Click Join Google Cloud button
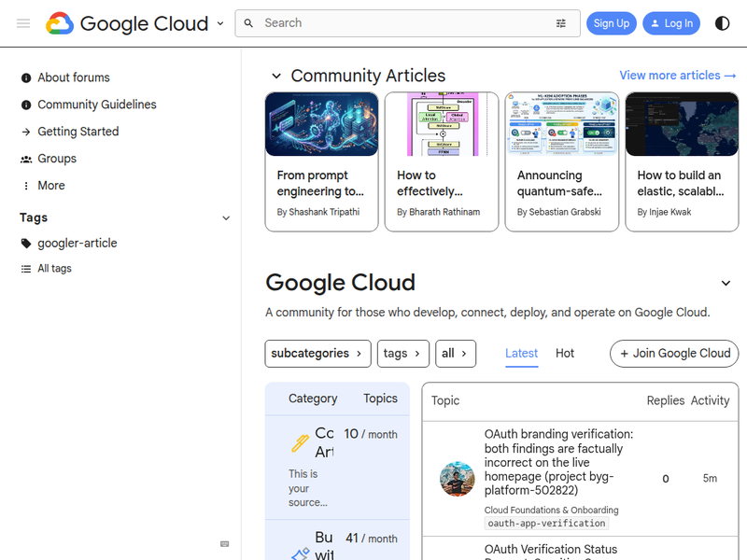Screen dimensions: 747x560 674,354
